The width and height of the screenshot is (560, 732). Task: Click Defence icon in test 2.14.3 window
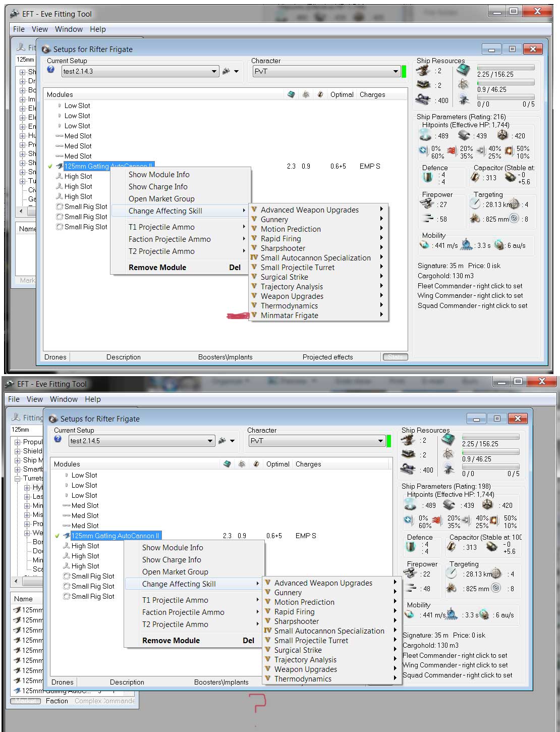pyautogui.click(x=428, y=177)
